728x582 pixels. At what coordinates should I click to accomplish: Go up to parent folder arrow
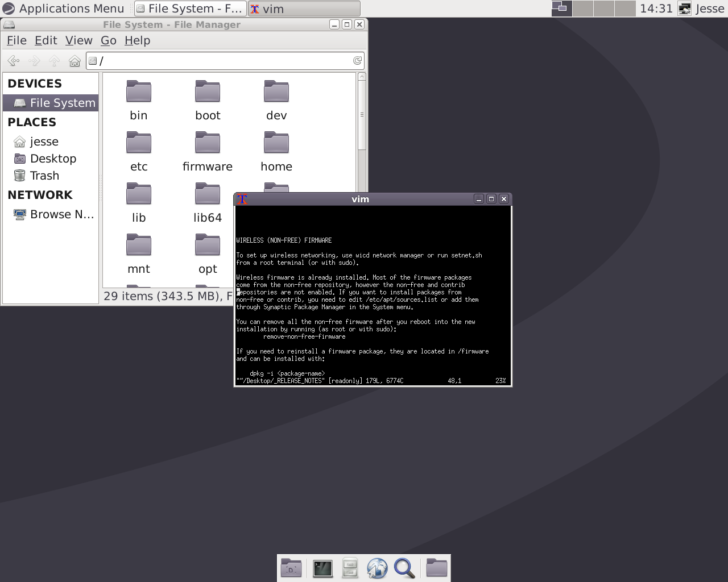[x=55, y=61]
